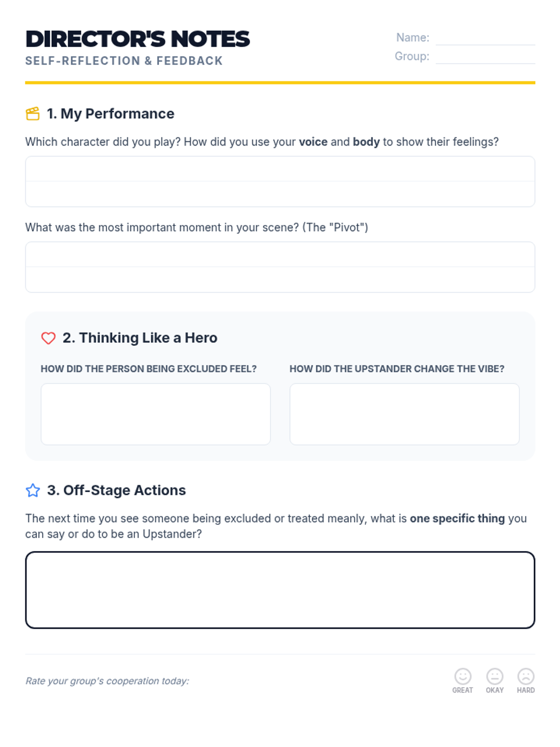This screenshot has width=560, height=747.
Task: Click the excluded person feelings box
Action: pyautogui.click(x=156, y=414)
